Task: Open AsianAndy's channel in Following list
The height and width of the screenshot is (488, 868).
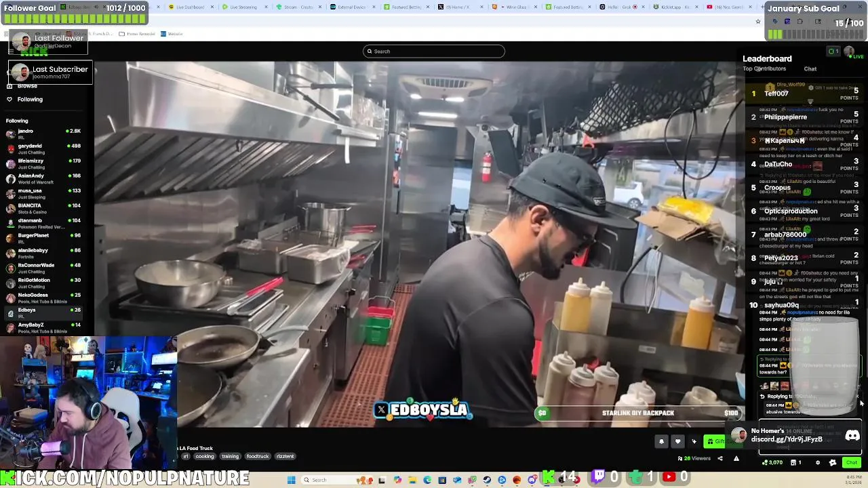Action: pos(43,178)
